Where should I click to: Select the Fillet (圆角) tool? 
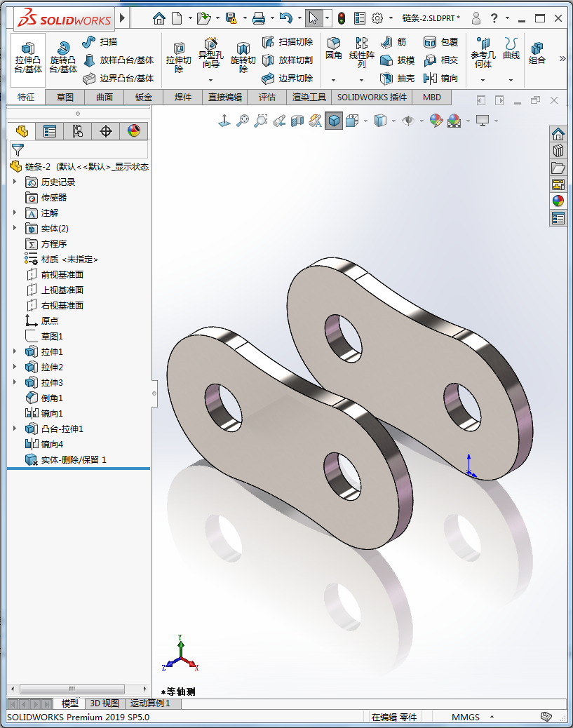[x=333, y=49]
